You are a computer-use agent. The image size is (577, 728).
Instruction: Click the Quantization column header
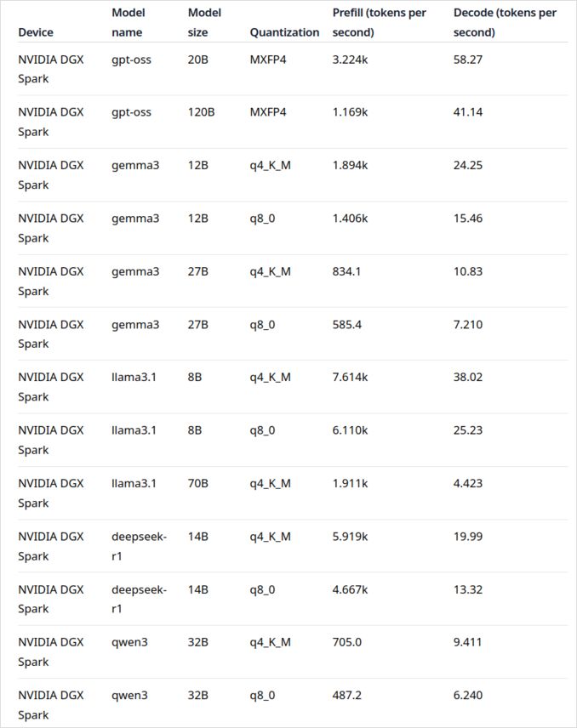tap(284, 32)
